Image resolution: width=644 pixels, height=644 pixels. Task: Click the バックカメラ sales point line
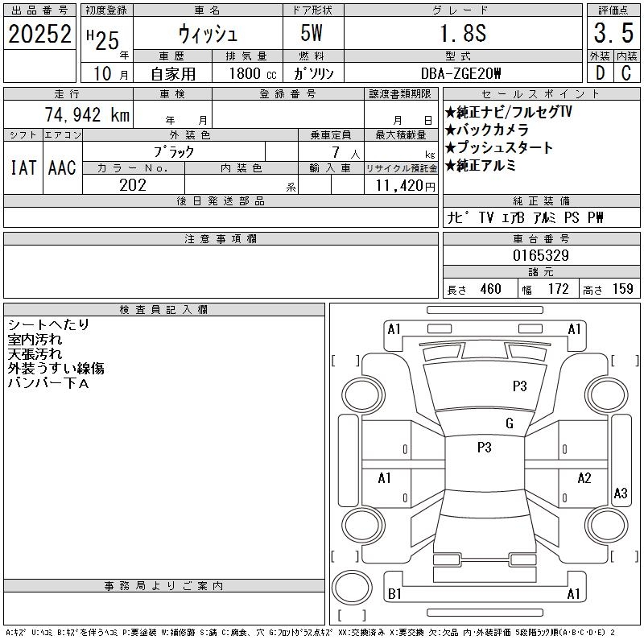pyautogui.click(x=487, y=130)
